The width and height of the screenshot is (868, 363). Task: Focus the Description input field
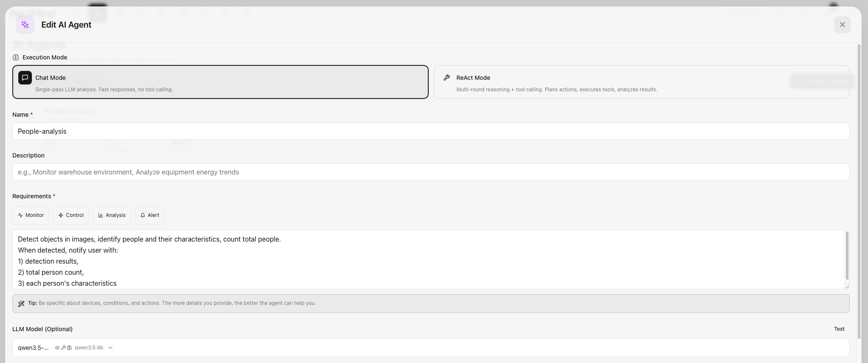pos(430,172)
